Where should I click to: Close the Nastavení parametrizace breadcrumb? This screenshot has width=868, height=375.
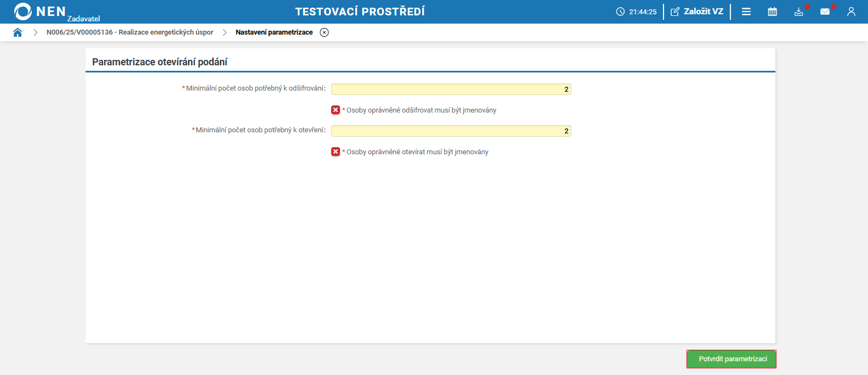(325, 32)
